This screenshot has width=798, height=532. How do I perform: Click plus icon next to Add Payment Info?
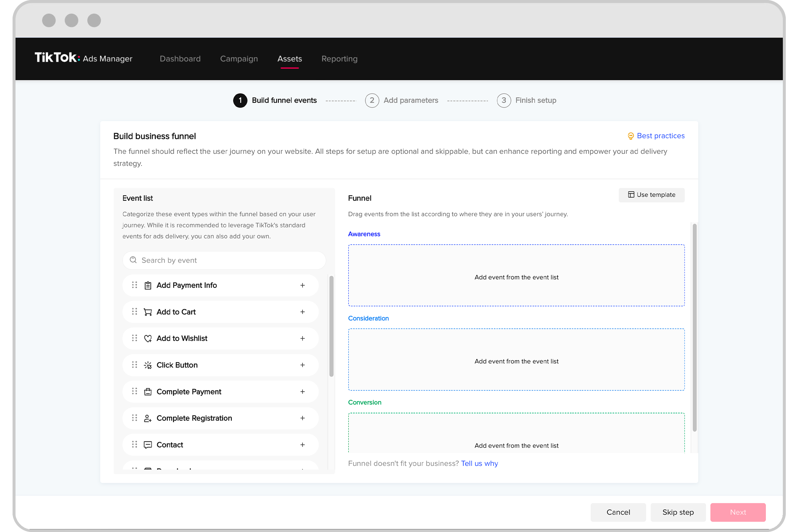pos(303,285)
